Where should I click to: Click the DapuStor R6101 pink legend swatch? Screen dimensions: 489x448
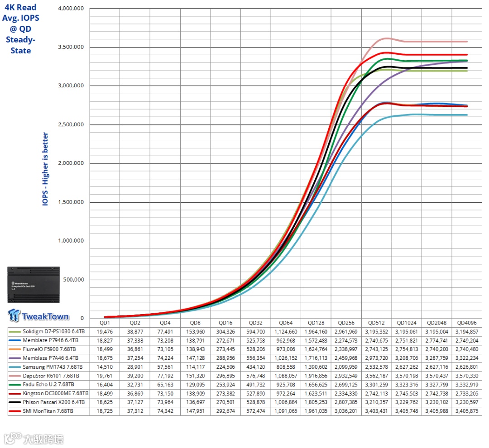tap(14, 376)
